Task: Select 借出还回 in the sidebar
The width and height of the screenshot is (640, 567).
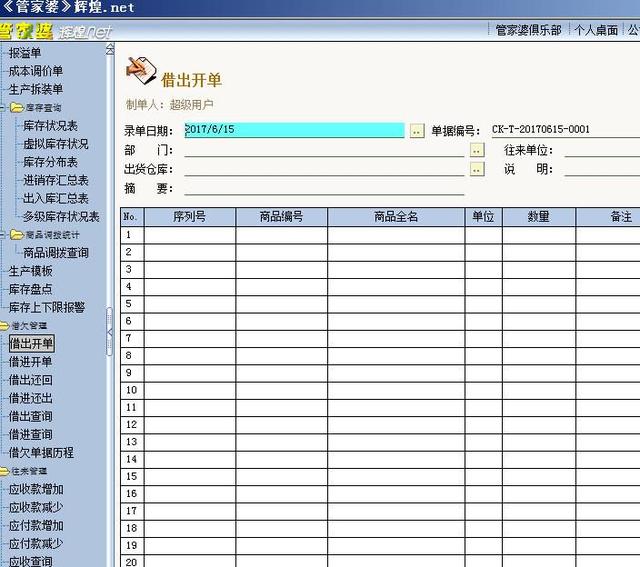Action: pyautogui.click(x=31, y=380)
